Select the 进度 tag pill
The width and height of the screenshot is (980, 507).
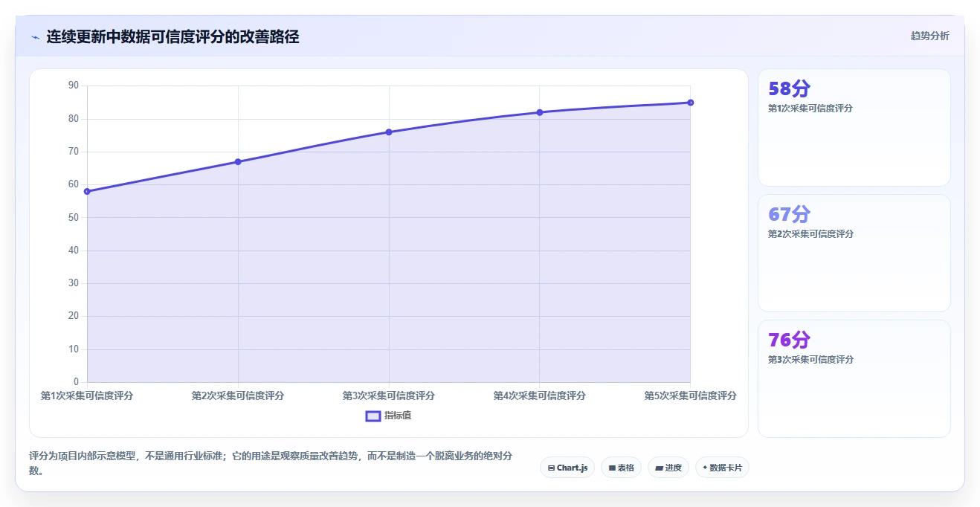coord(668,468)
